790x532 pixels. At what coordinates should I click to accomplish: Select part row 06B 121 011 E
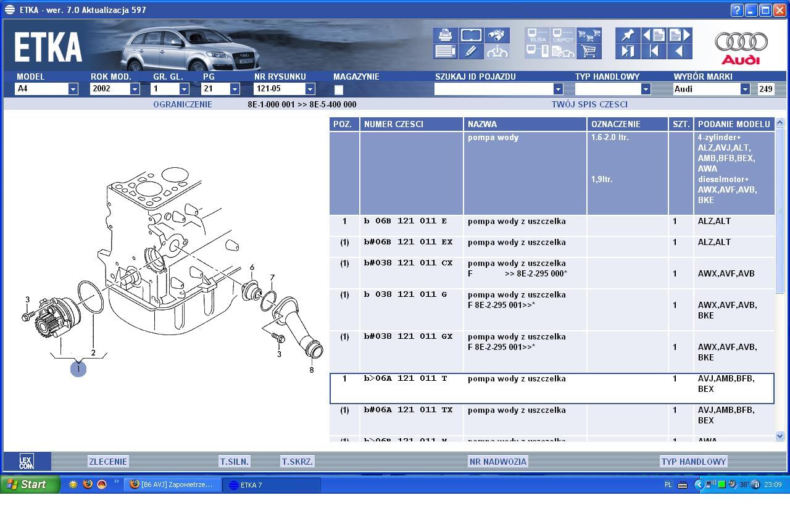click(x=552, y=225)
